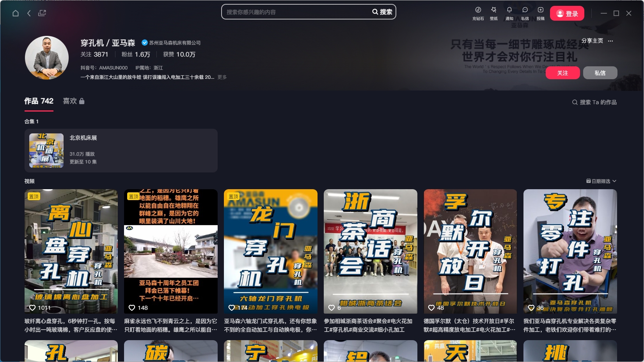Open the three-dots more options menu
644x362 pixels.
pos(610,41)
